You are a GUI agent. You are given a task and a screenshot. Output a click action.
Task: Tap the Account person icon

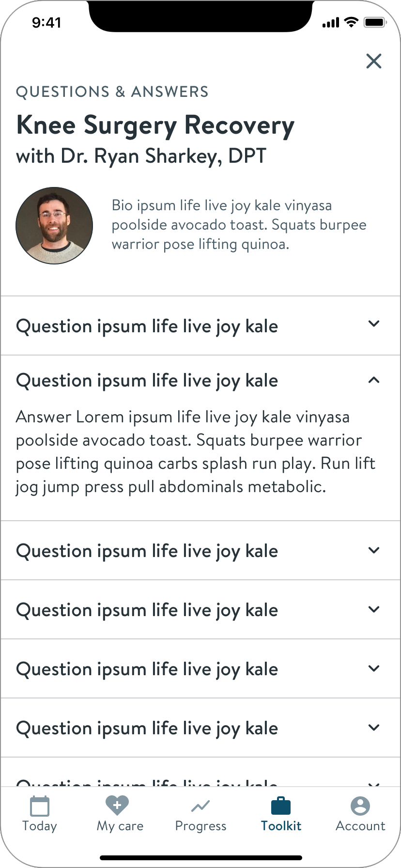pyautogui.click(x=360, y=806)
